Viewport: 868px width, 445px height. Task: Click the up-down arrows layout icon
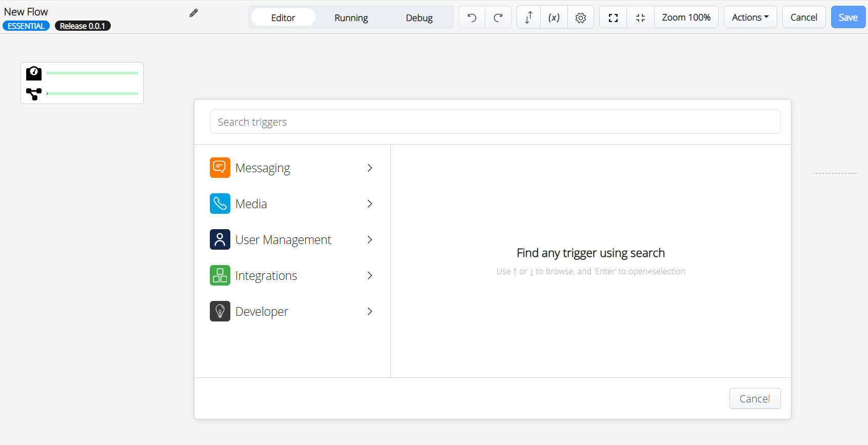528,18
